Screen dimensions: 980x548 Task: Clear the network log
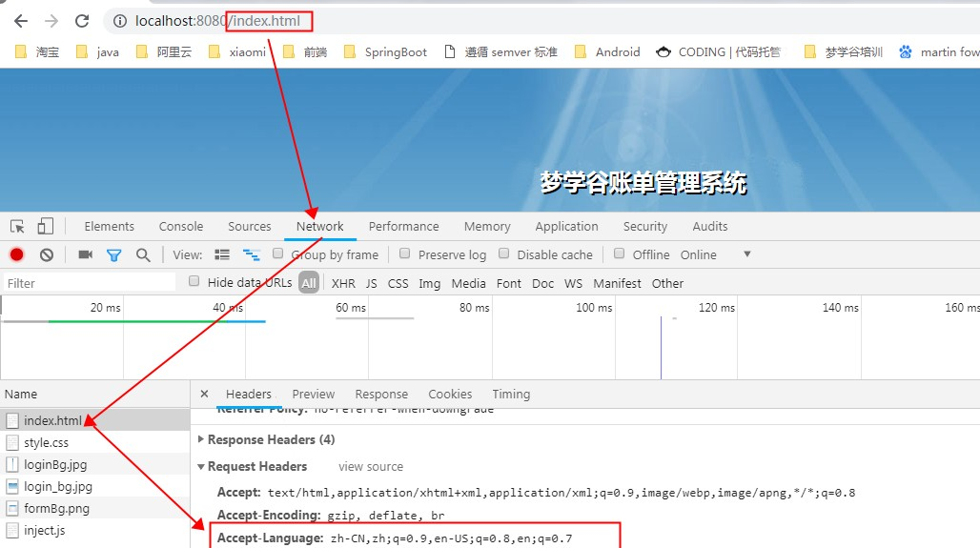point(46,254)
